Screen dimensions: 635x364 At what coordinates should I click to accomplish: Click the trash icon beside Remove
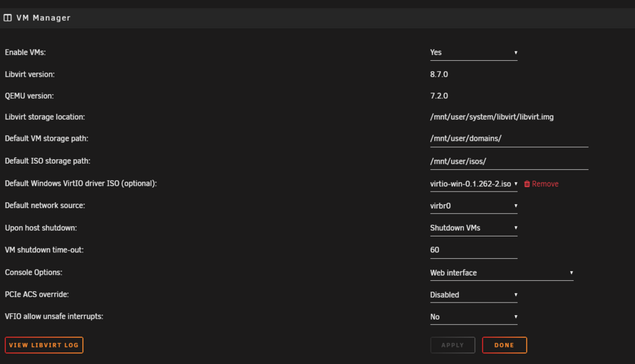pyautogui.click(x=527, y=184)
